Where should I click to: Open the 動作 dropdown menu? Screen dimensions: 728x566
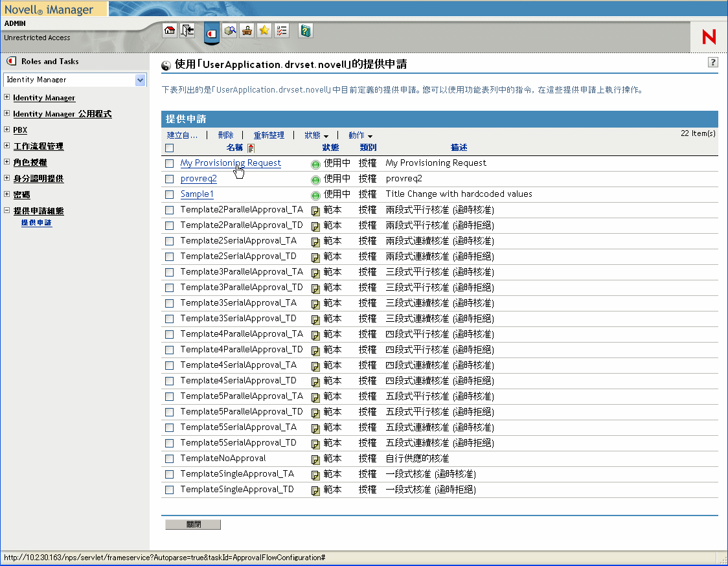(360, 135)
